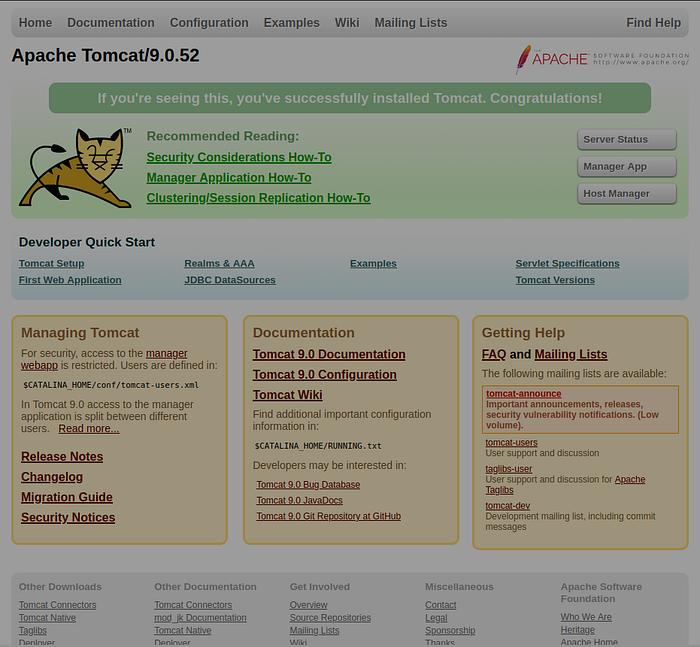Click the Tomcat cat mascot image
Viewport: 700px width, 647px height.
click(76, 167)
